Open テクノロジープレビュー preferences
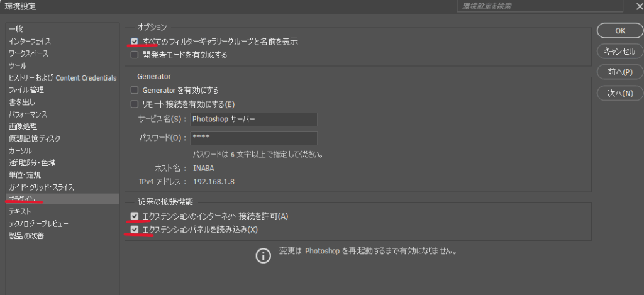644x295 pixels. [38, 223]
